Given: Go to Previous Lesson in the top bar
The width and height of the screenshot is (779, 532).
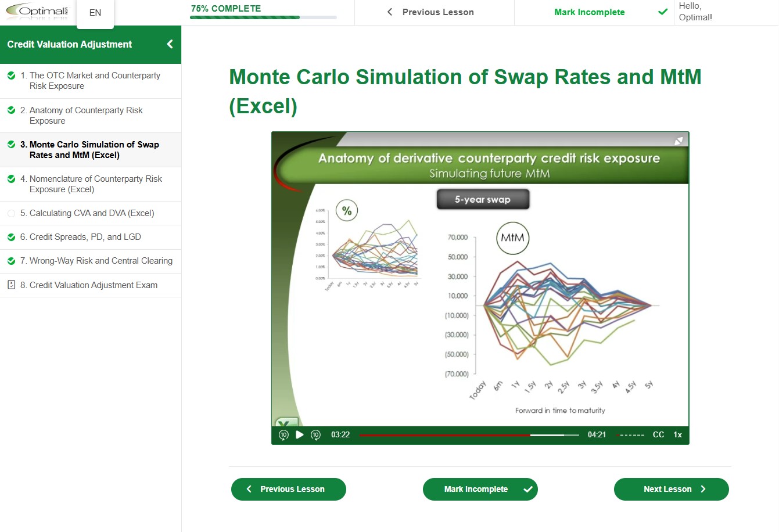Looking at the screenshot, I should pos(430,12).
